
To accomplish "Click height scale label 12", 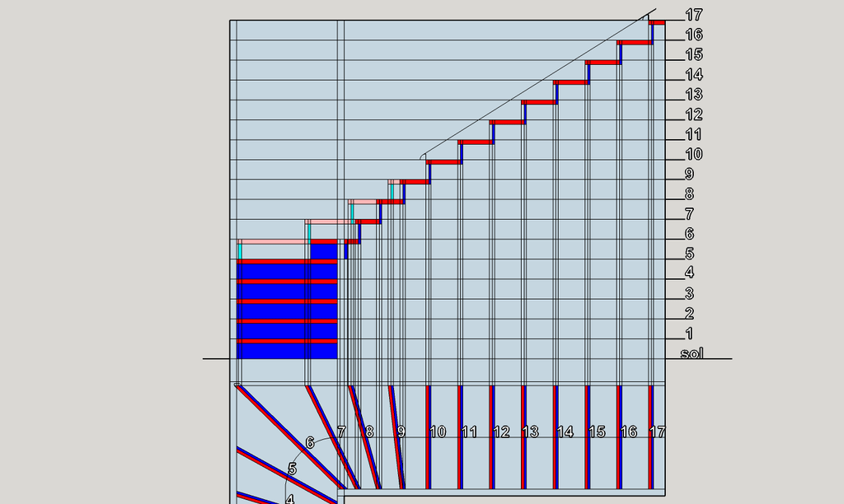I will click(x=694, y=114).
